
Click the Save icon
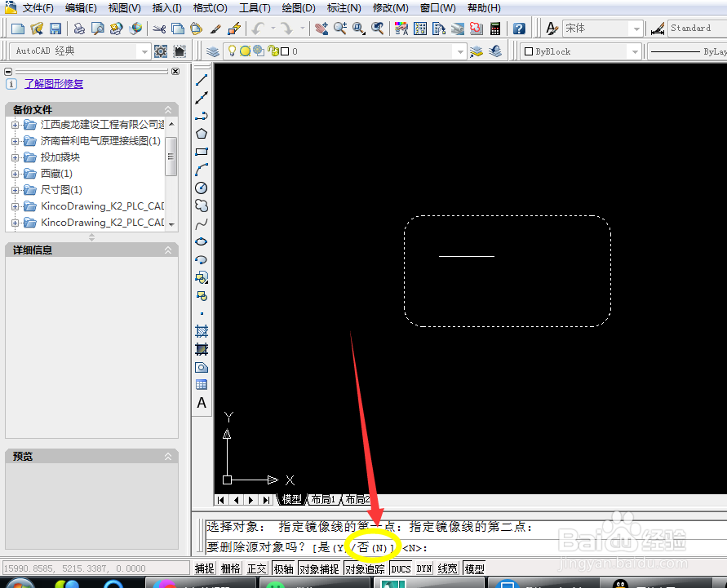(x=55, y=29)
